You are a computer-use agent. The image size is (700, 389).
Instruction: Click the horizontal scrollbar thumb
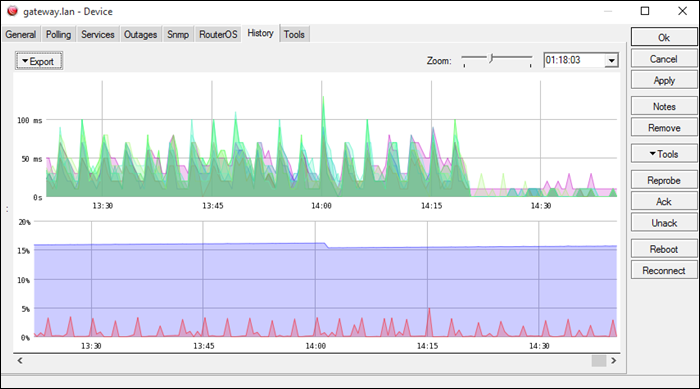[599, 360]
